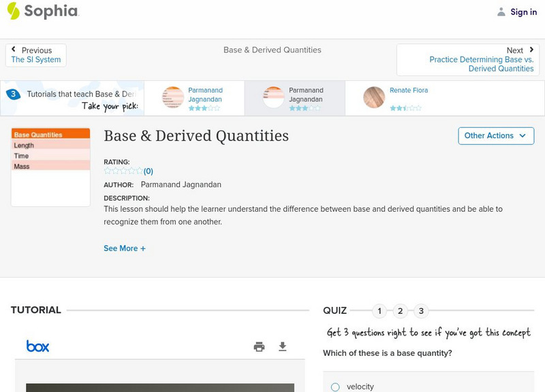Click the Sophia logo icon
545x392 pixels.
[x=13, y=11]
